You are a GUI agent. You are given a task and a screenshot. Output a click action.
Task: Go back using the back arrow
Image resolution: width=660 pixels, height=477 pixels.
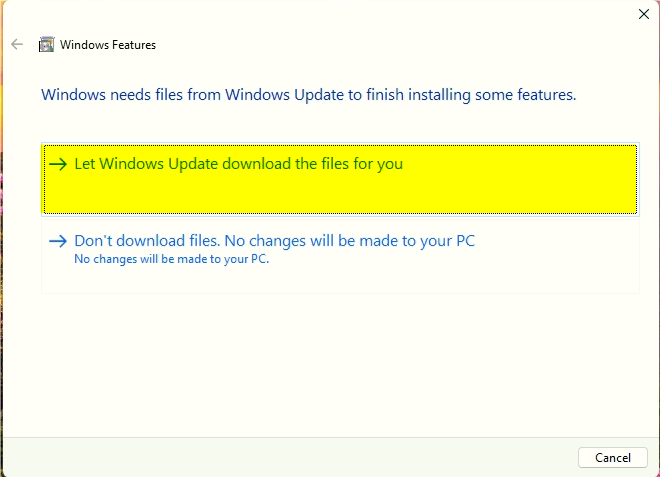[17, 44]
